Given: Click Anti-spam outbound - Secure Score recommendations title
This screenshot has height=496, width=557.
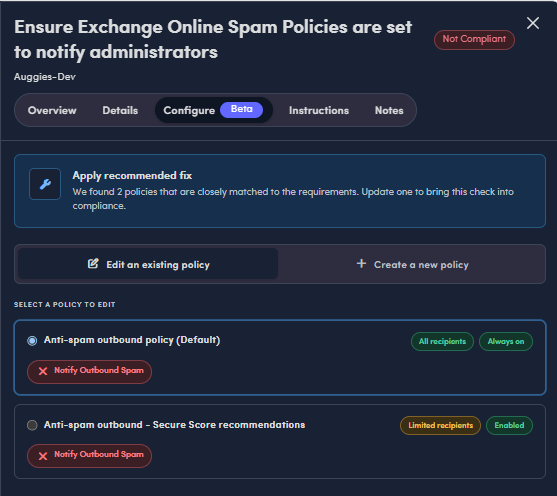Looking at the screenshot, I should [x=174, y=425].
